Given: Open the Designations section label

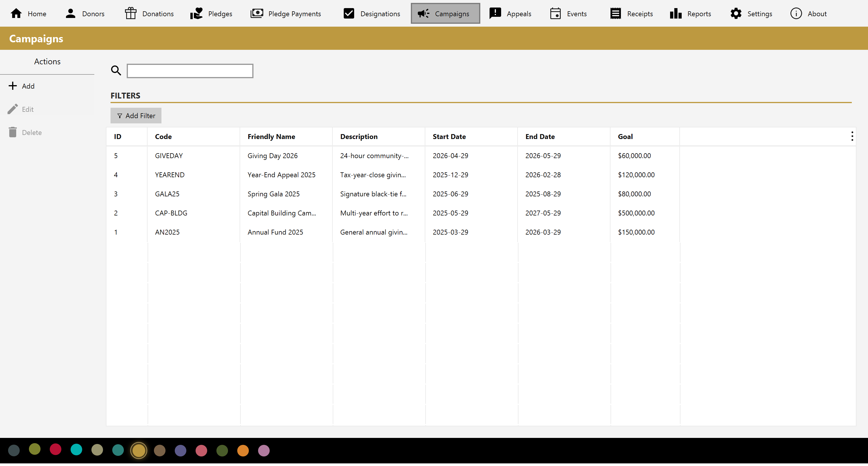Looking at the screenshot, I should coord(380,14).
